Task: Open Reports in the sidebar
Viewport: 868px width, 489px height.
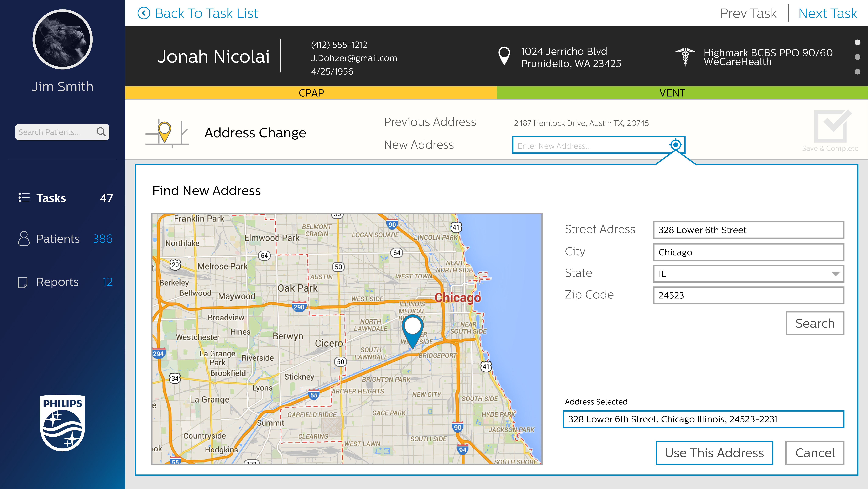Action: coord(57,282)
